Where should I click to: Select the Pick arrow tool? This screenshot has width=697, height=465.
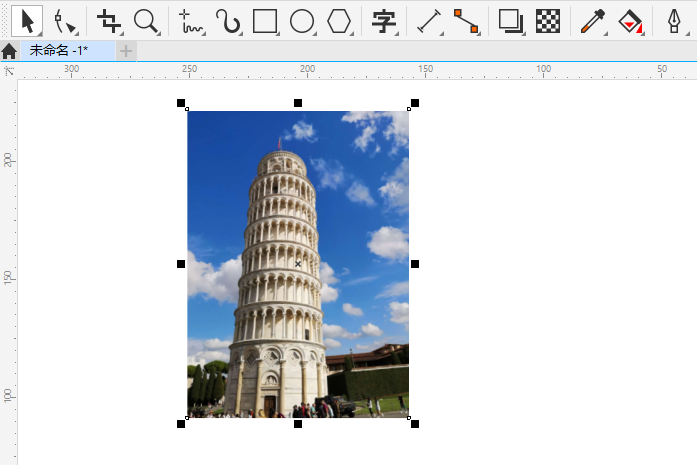pyautogui.click(x=27, y=20)
